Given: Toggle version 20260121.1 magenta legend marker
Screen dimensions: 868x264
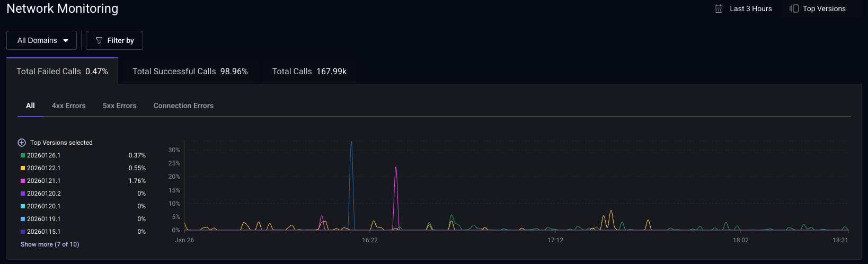Looking at the screenshot, I should pyautogui.click(x=23, y=181).
